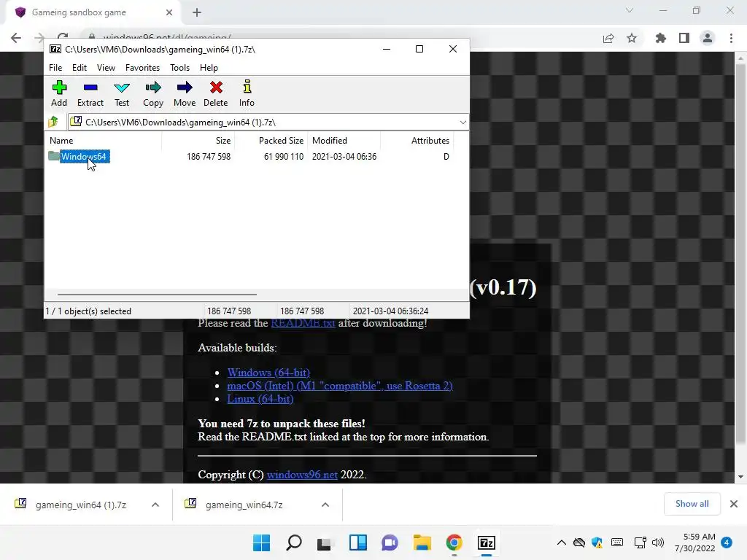Open the View menu in 7-Zip
This screenshot has height=560, width=747.
[x=106, y=68]
